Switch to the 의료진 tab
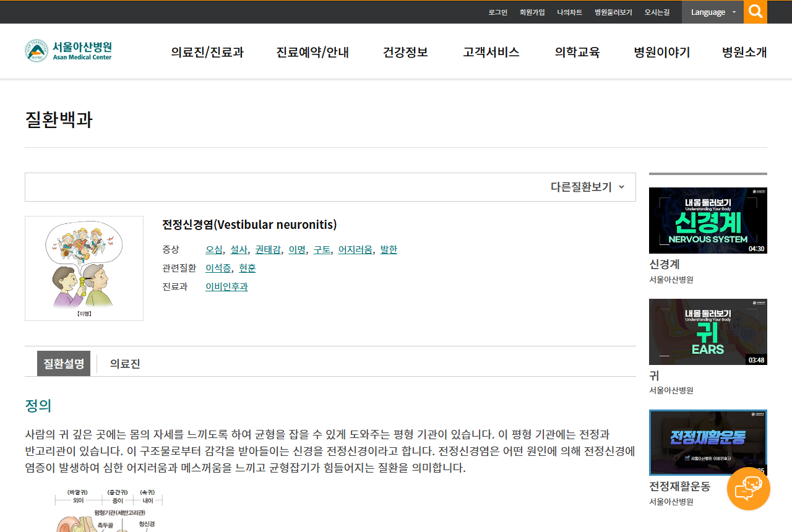 tap(125, 364)
